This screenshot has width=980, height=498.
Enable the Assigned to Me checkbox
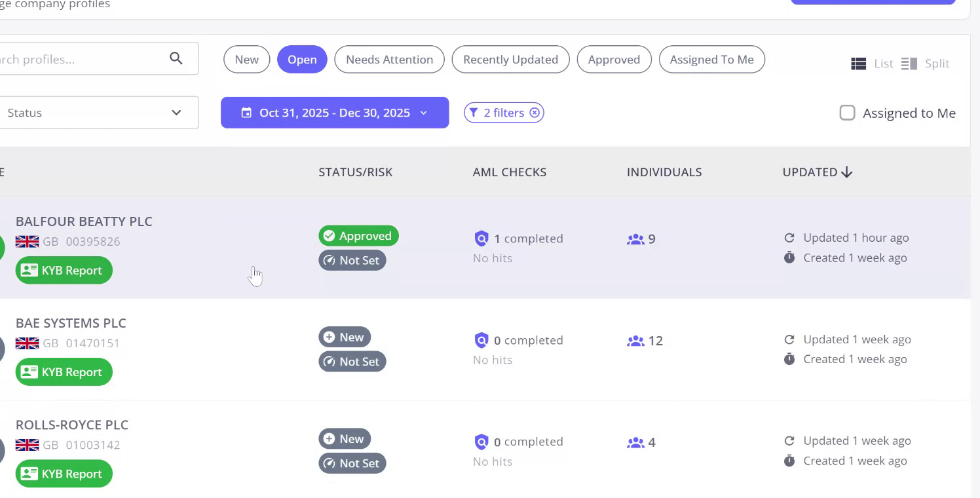pos(847,113)
